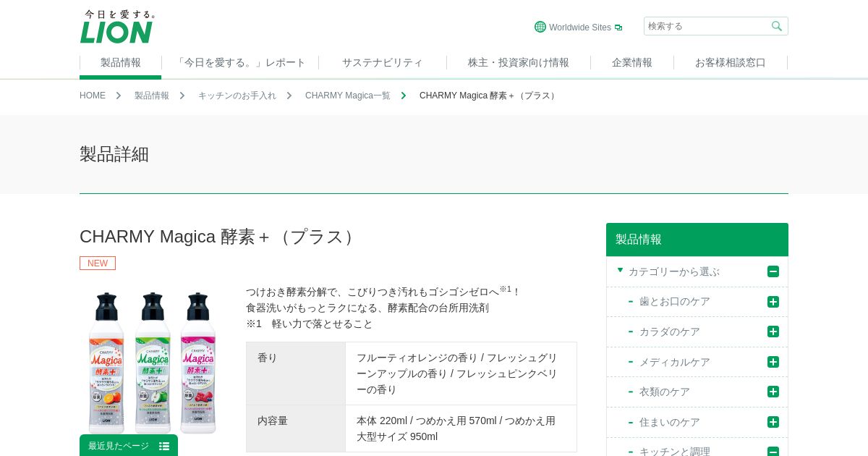Open お客様相談窓口 menu item

click(x=731, y=62)
